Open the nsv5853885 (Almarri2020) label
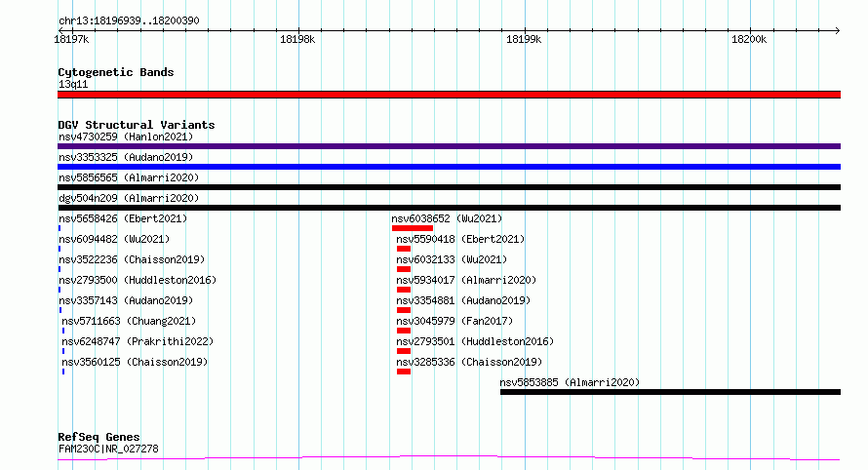This screenshot has height=470, width=868. pyautogui.click(x=570, y=382)
